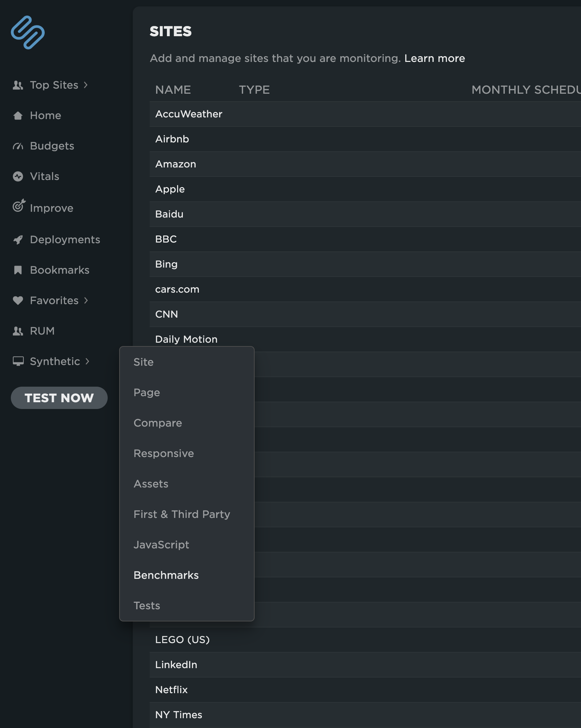
Task: Expand the Favorites chevron
Action: [86, 300]
